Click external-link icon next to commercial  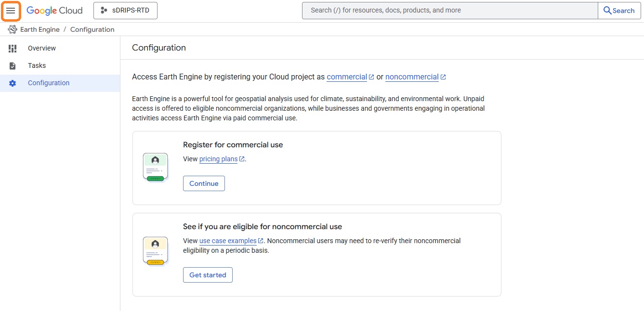[371, 77]
